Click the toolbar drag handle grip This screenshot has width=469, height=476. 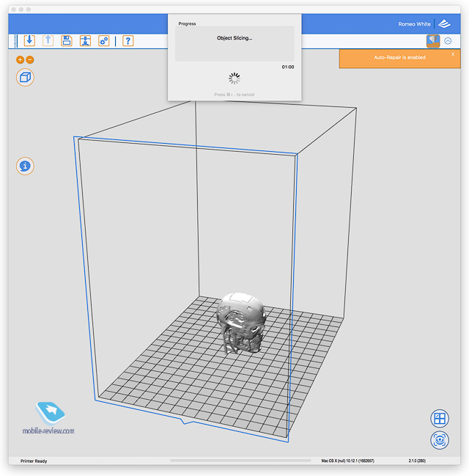tap(15, 41)
